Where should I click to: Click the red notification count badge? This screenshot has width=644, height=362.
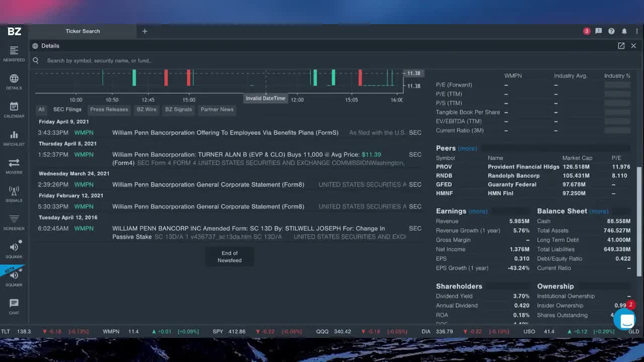pyautogui.click(x=587, y=31)
